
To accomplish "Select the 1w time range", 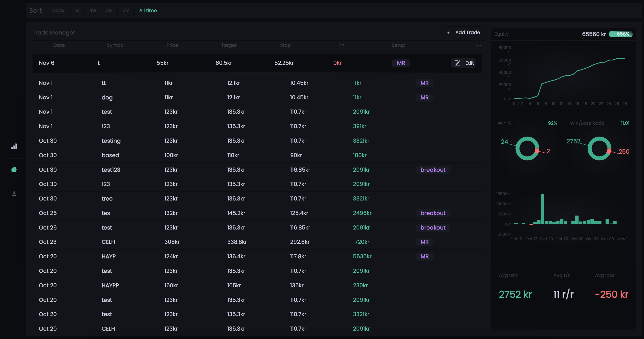I will point(77,11).
